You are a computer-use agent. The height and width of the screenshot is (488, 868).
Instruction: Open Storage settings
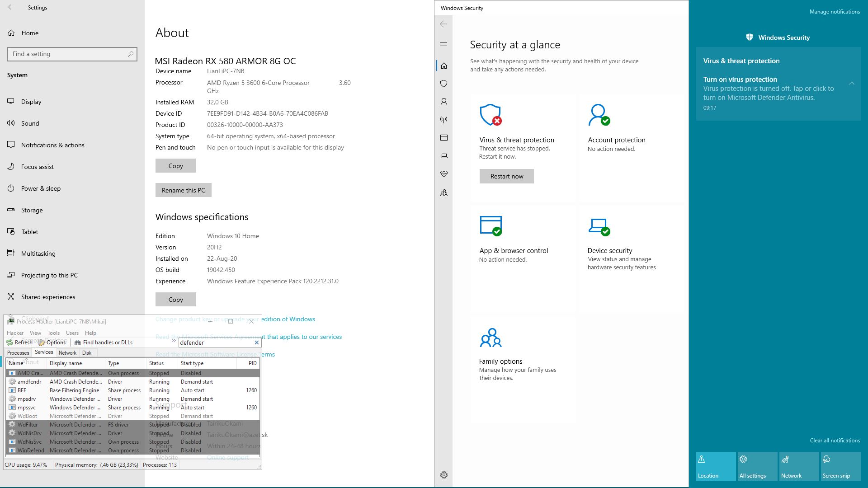tap(72, 210)
